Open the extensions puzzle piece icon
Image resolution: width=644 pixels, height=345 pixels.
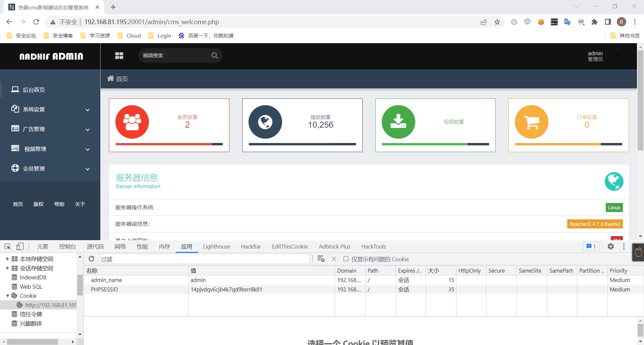tap(594, 22)
